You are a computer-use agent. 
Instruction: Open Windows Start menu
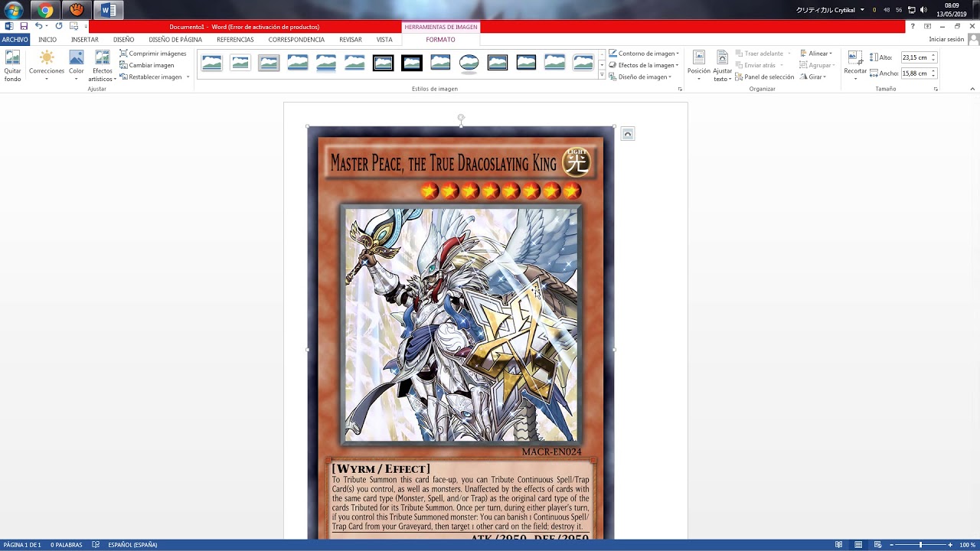(13, 10)
